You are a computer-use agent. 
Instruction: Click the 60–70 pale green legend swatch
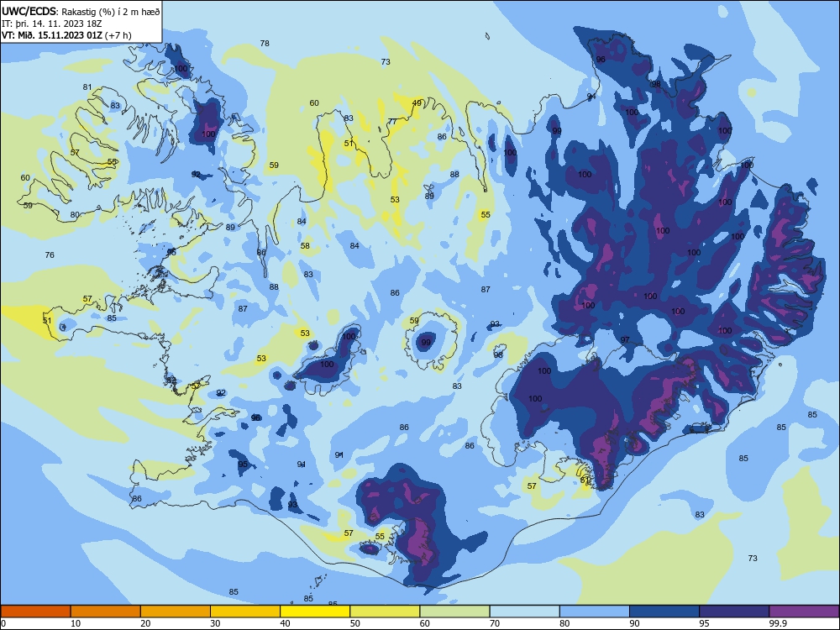click(454, 611)
